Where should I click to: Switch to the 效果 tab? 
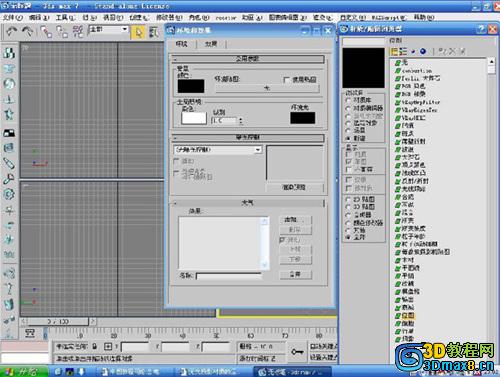click(x=211, y=44)
